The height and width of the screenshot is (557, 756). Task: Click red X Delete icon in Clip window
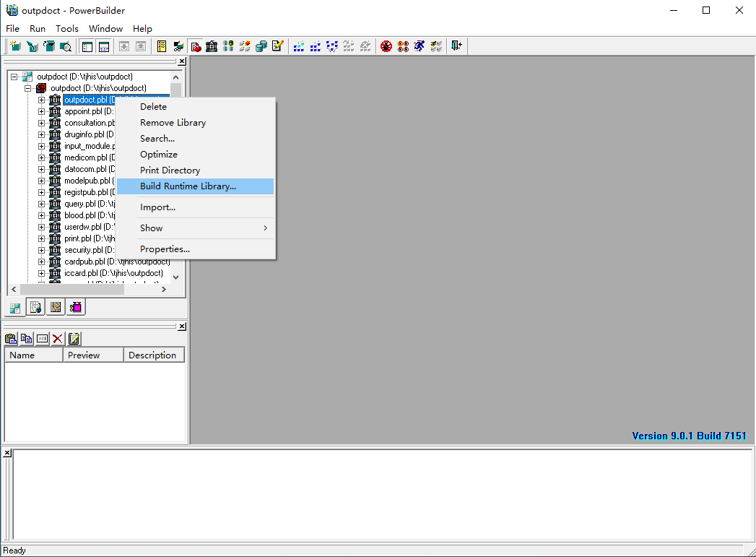pyautogui.click(x=58, y=339)
